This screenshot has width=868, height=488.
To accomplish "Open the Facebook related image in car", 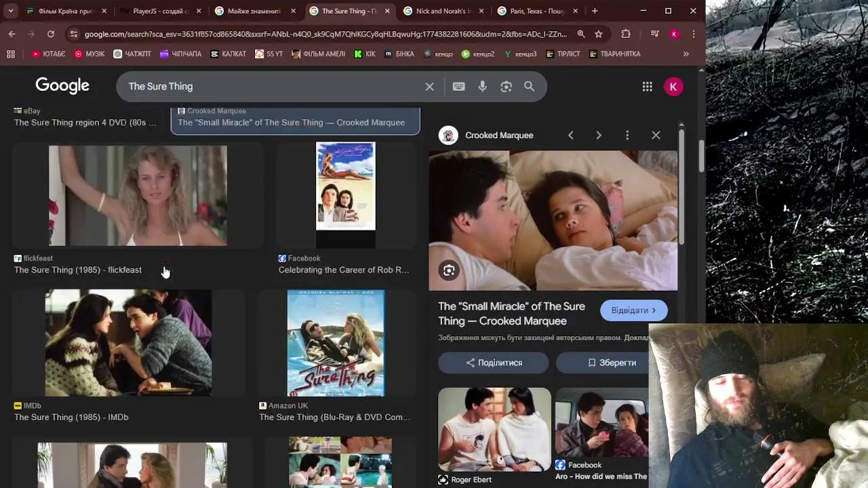I will 601,423.
